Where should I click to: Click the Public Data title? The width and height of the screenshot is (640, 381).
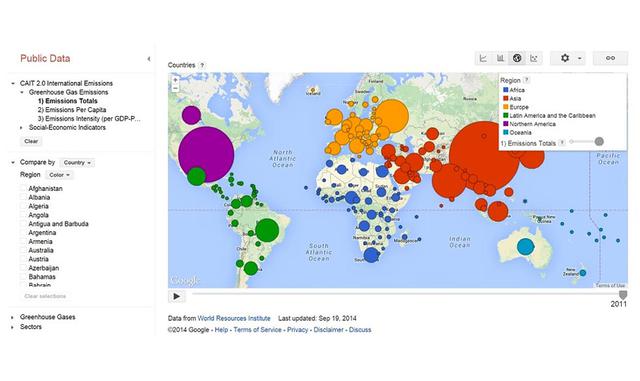(45, 58)
